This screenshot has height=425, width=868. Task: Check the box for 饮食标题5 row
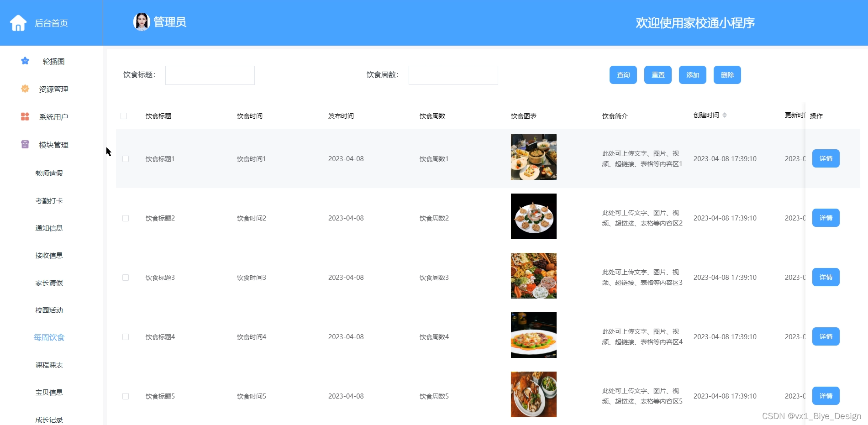tap(126, 396)
